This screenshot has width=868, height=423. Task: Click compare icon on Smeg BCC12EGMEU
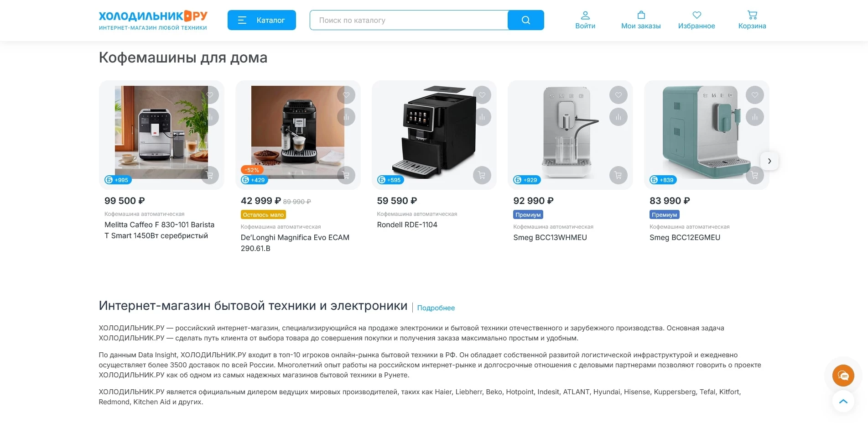755,117
